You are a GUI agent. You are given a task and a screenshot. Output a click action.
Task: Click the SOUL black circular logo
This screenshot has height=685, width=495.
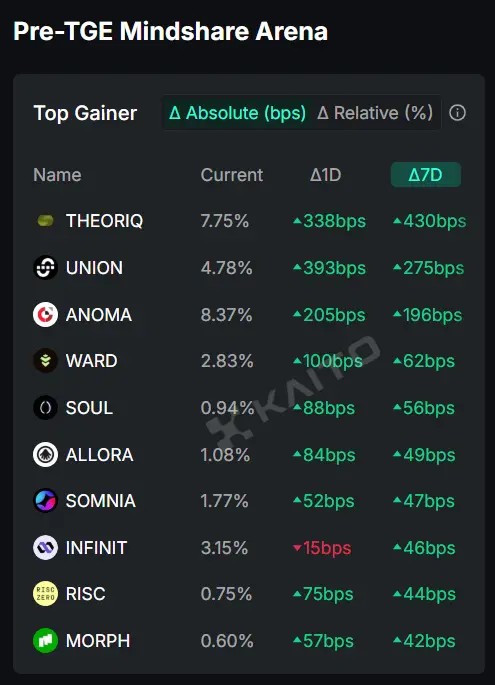tap(45, 408)
